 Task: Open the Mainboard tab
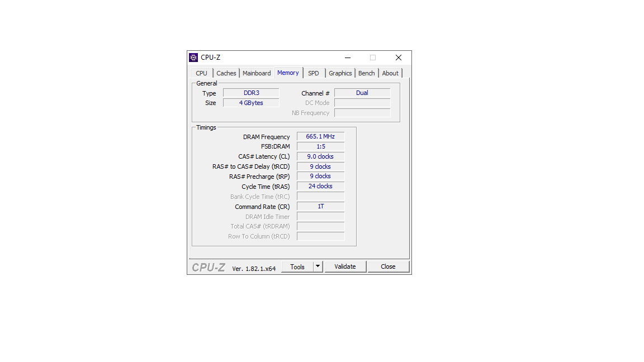pos(257,73)
